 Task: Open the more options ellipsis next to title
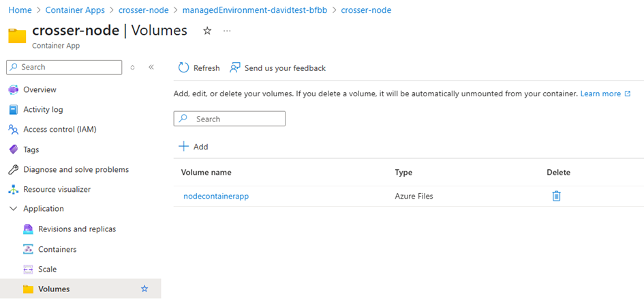pos(227,31)
